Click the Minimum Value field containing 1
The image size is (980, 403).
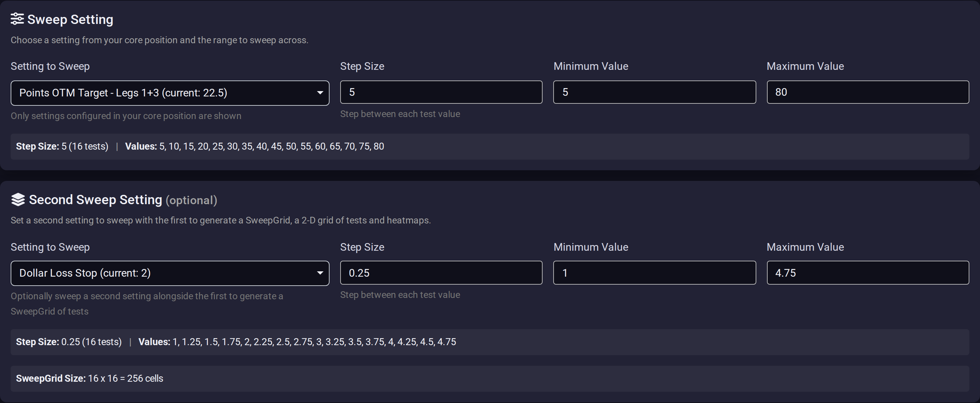[x=654, y=273]
